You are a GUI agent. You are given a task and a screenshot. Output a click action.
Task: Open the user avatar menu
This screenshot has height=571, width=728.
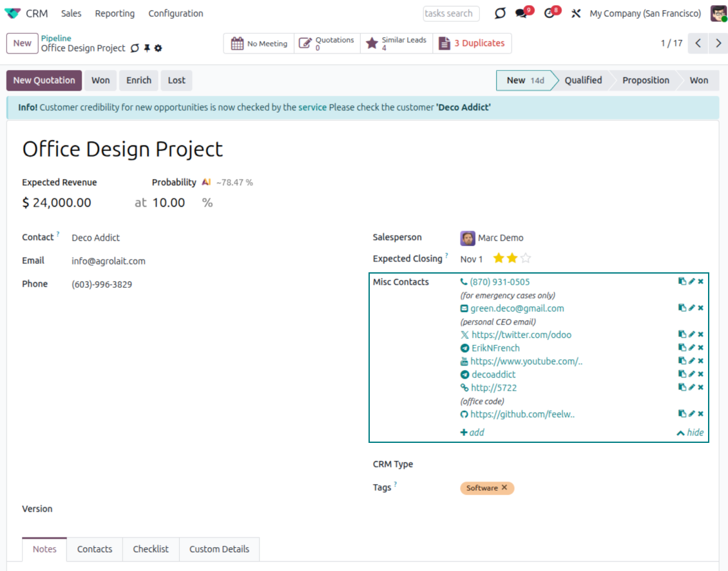click(x=718, y=14)
